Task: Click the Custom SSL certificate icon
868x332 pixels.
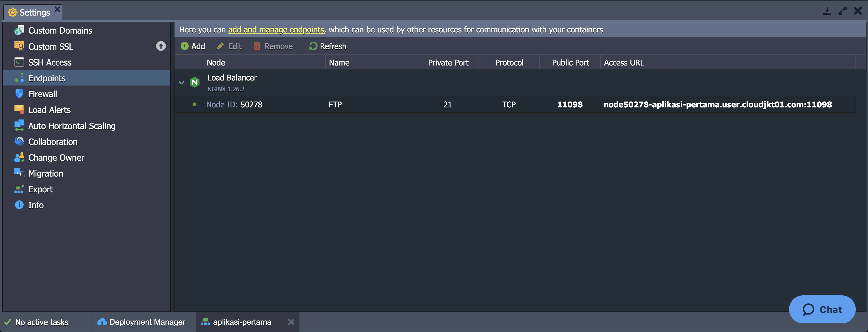Action: tap(19, 46)
